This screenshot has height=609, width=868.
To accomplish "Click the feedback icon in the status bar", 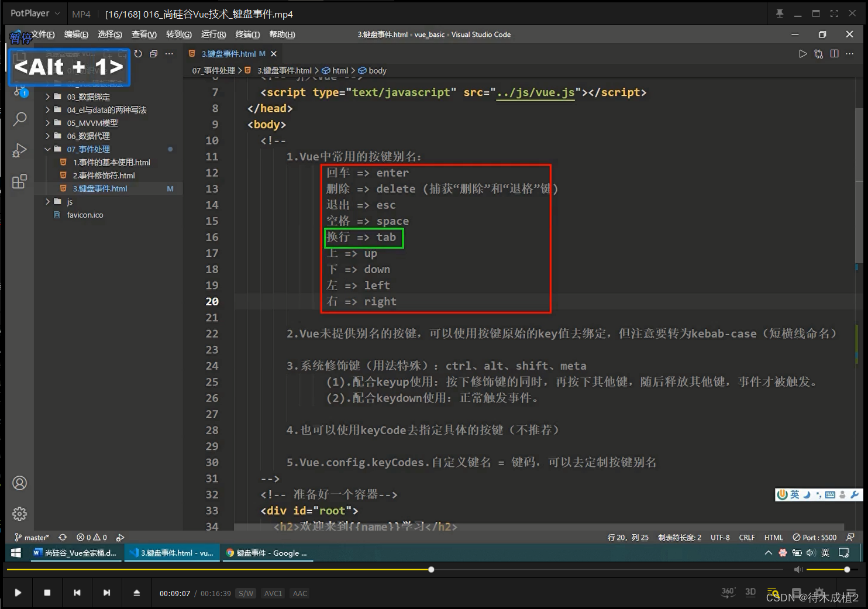I will coord(850,537).
